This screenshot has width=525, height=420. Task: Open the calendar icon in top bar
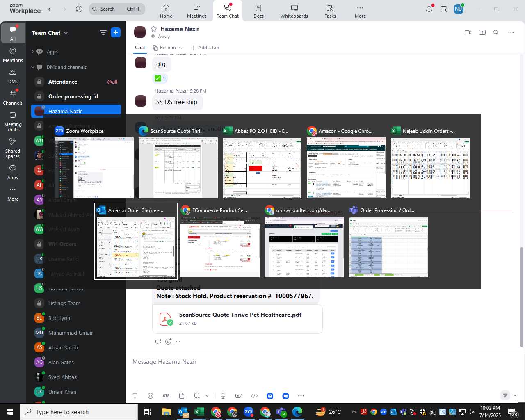(x=444, y=9)
